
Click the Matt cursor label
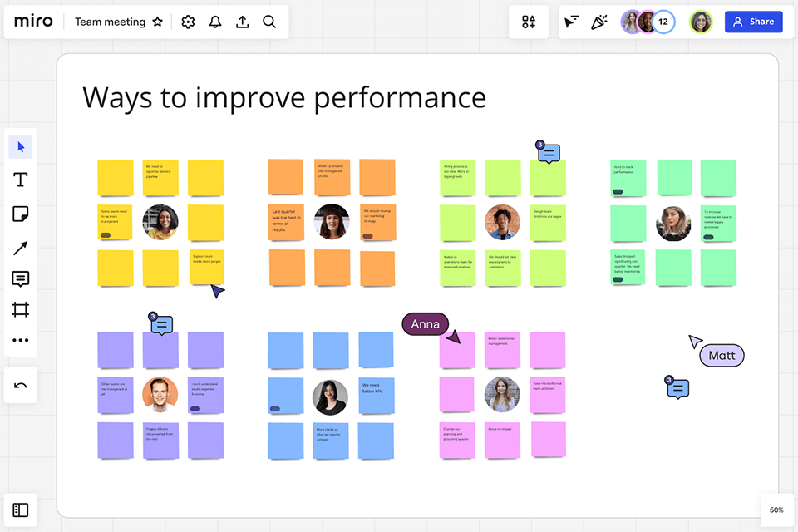[x=722, y=355]
